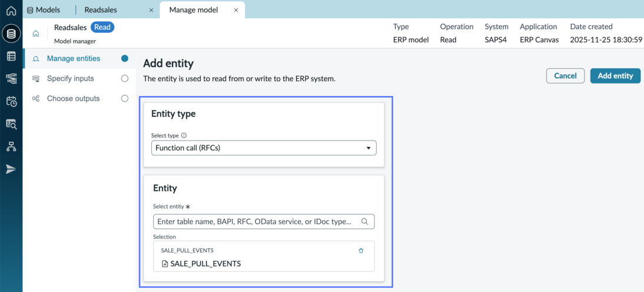This screenshot has height=292, width=644.
Task: Delete SALE_PULL_EVENTS with the trash icon
Action: (x=361, y=251)
